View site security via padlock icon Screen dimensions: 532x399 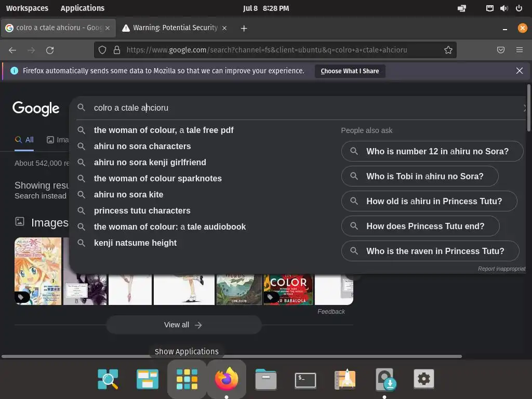(117, 50)
